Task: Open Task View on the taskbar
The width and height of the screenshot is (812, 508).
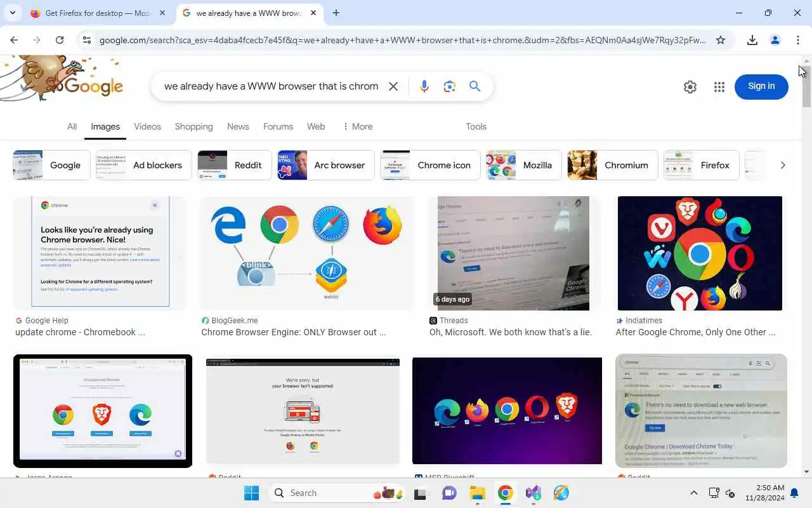Action: point(420,493)
